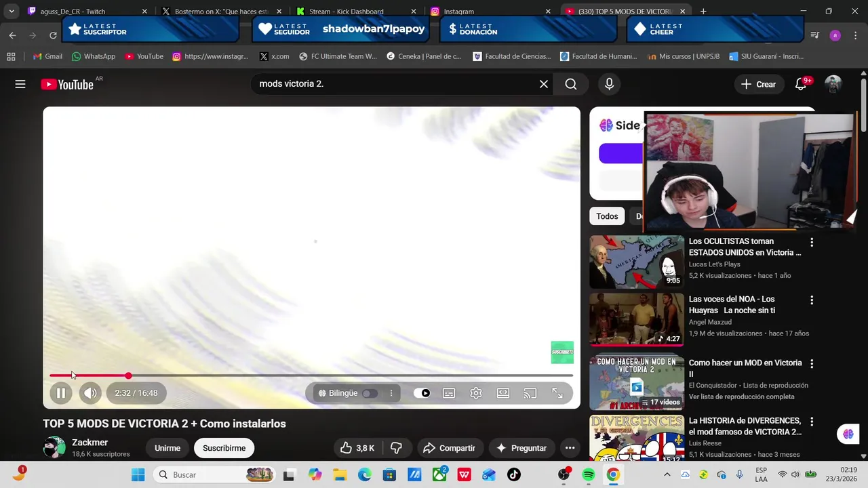This screenshot has height=488, width=868.
Task: Open more actions under the video
Action: click(x=570, y=448)
